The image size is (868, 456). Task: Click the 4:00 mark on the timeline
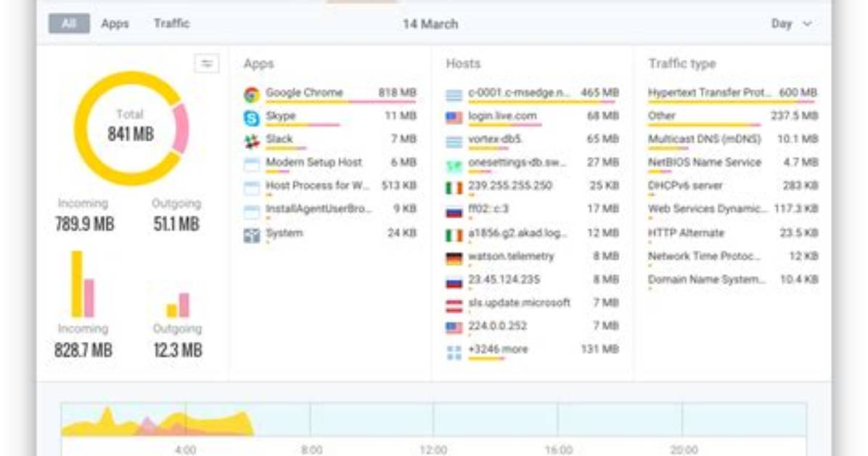pos(186,449)
